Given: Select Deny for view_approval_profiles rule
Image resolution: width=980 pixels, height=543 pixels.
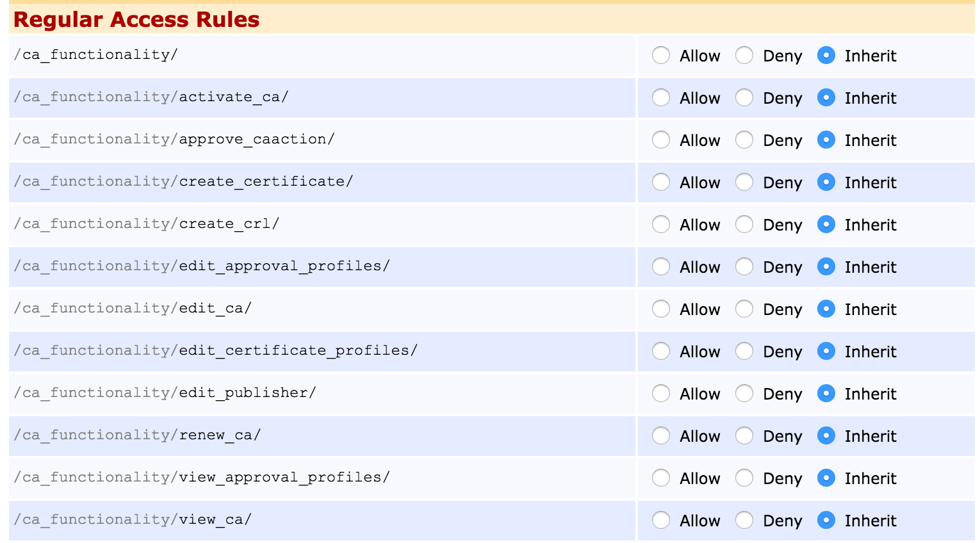Looking at the screenshot, I should pos(744,478).
